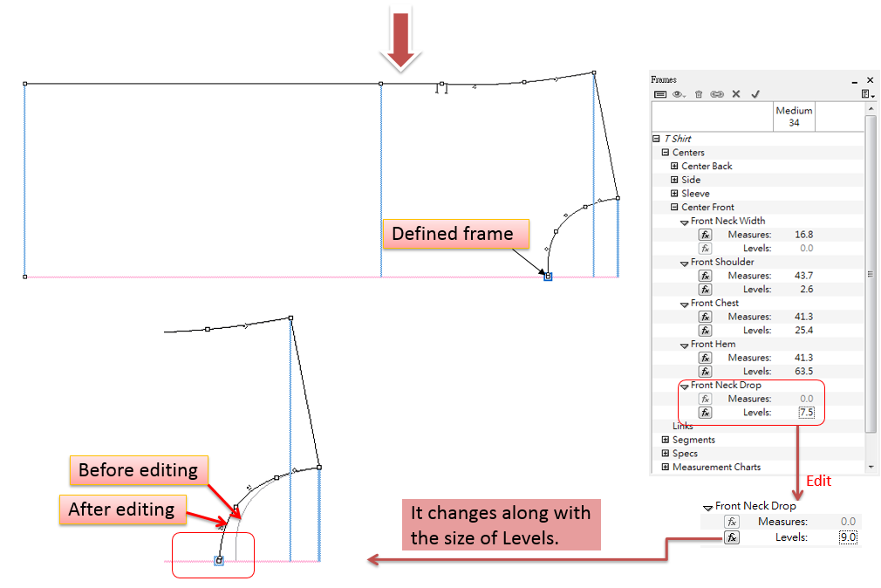Expand the Center Back tree node

pos(674,166)
